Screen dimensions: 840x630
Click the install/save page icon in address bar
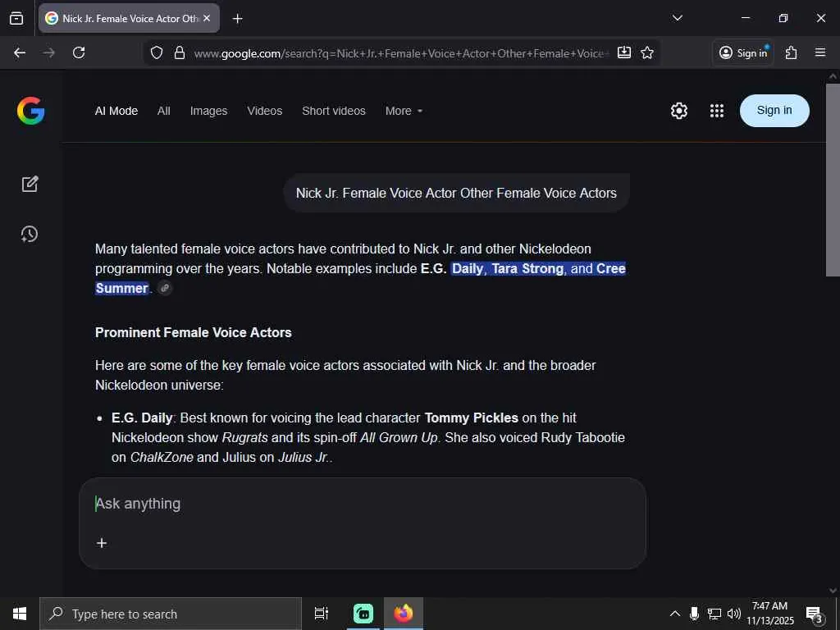(x=624, y=52)
